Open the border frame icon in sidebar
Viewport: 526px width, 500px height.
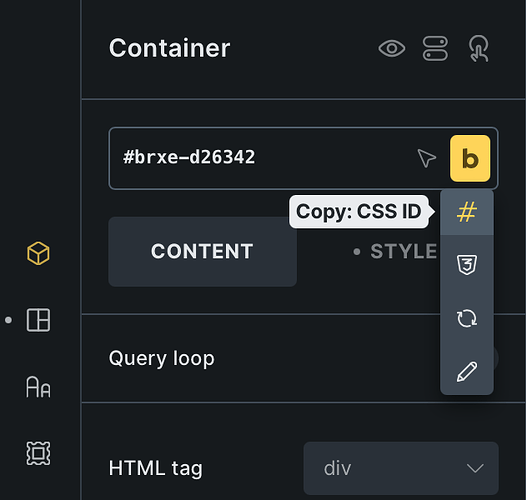click(x=38, y=453)
